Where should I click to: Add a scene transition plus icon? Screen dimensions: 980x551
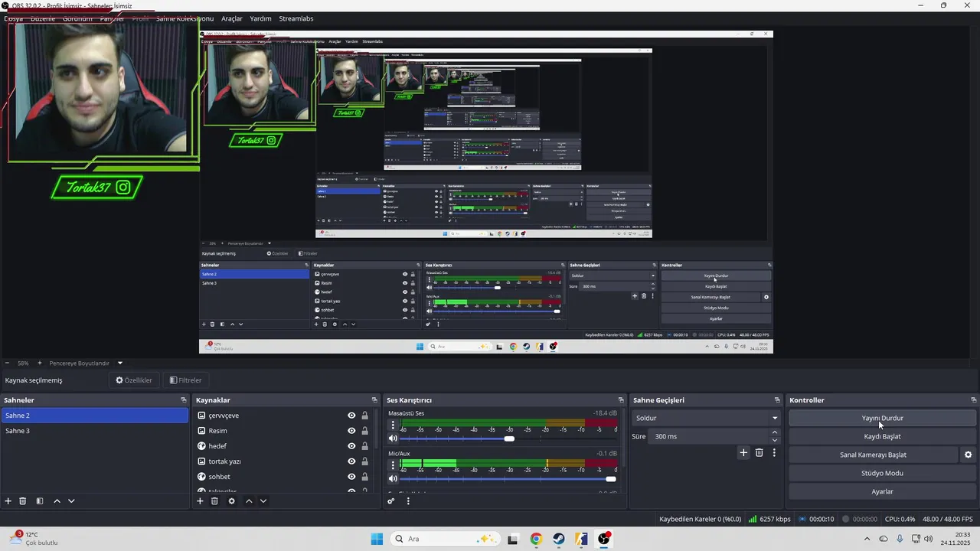743,453
